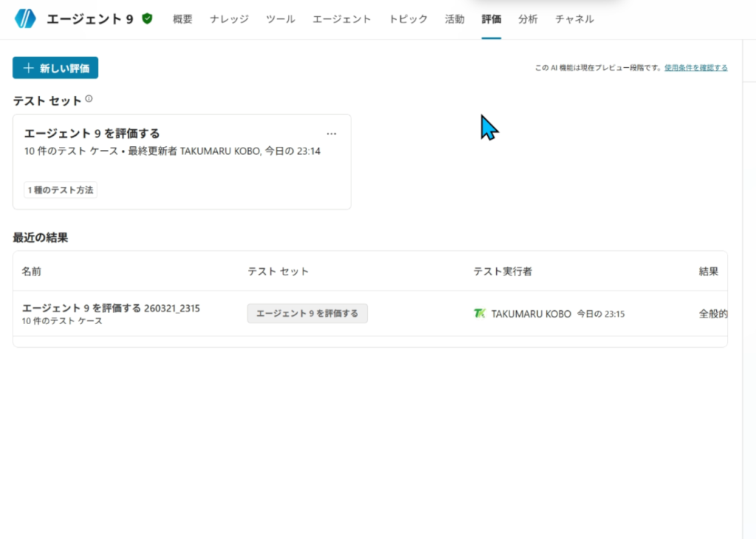Click the 1 種のテスト方法 tag

[61, 190]
